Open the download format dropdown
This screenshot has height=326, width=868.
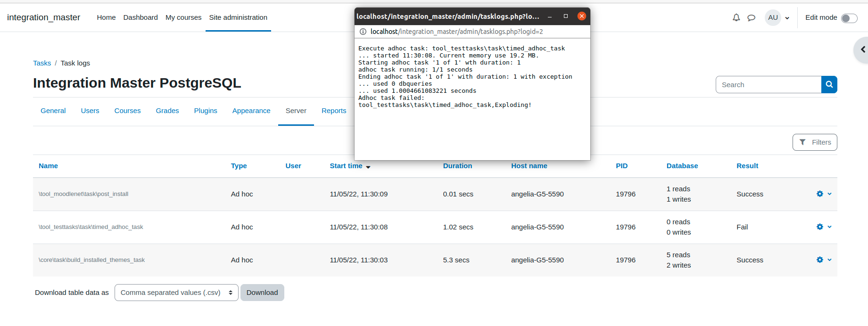(176, 293)
